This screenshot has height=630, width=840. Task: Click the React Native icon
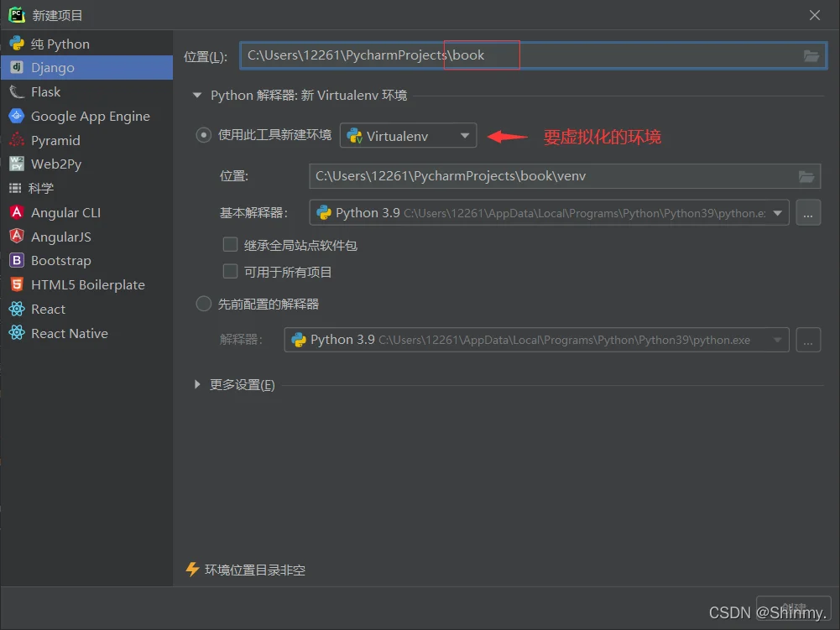17,333
